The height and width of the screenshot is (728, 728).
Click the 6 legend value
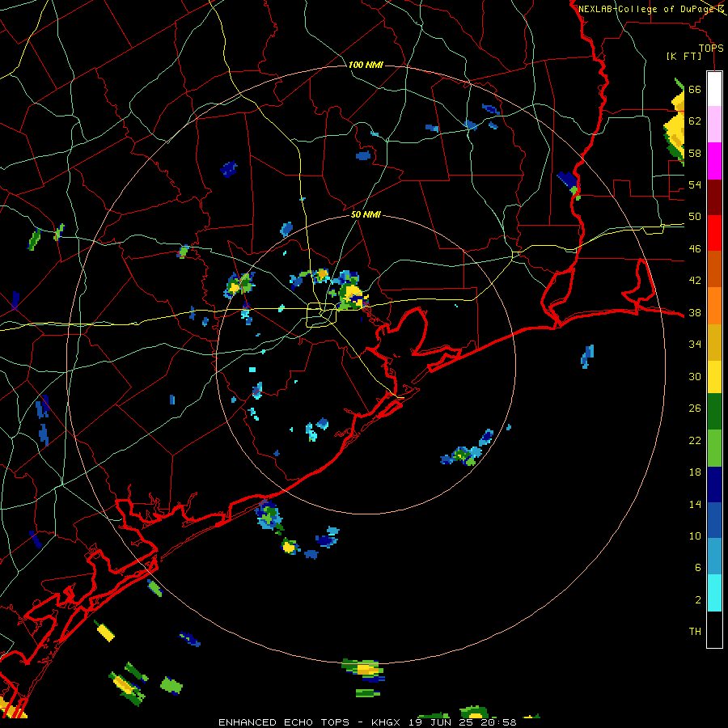click(698, 568)
